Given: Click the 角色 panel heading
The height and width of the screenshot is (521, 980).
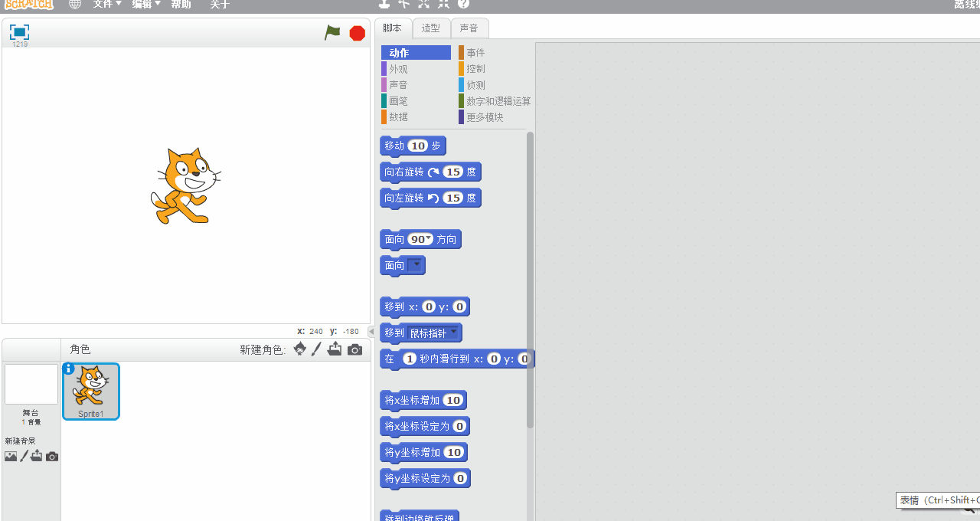Looking at the screenshot, I should point(80,349).
